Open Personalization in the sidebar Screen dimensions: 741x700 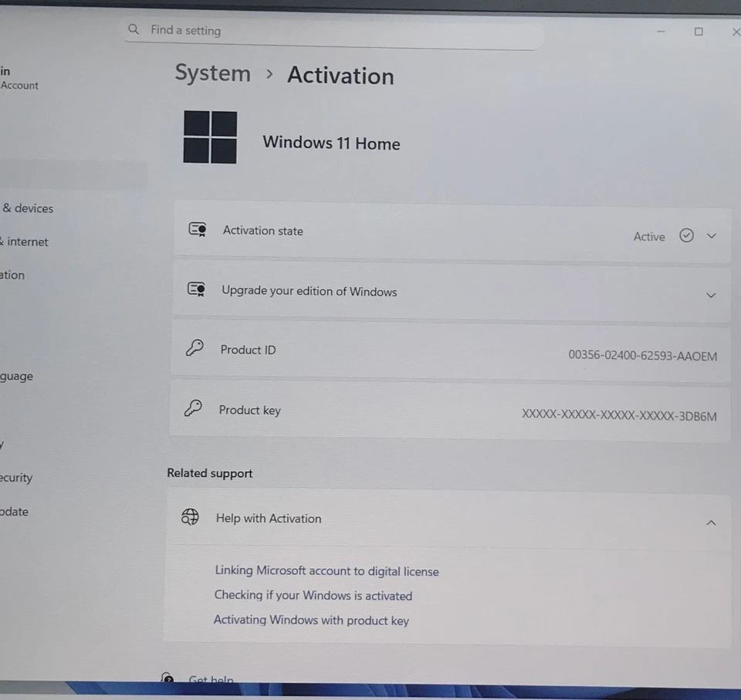coord(12,275)
